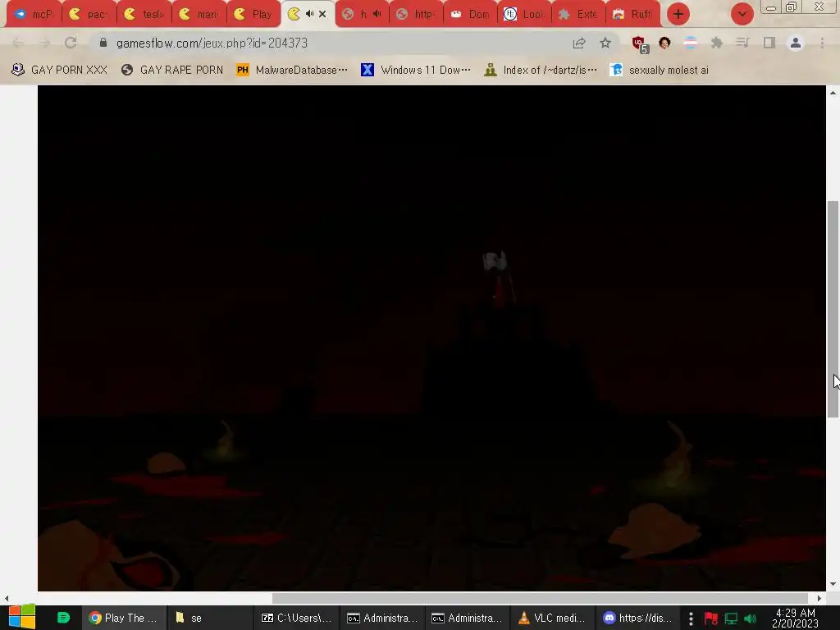Switch to the 'mari' tab
Viewport: 840px width, 630px height.
coord(199,14)
